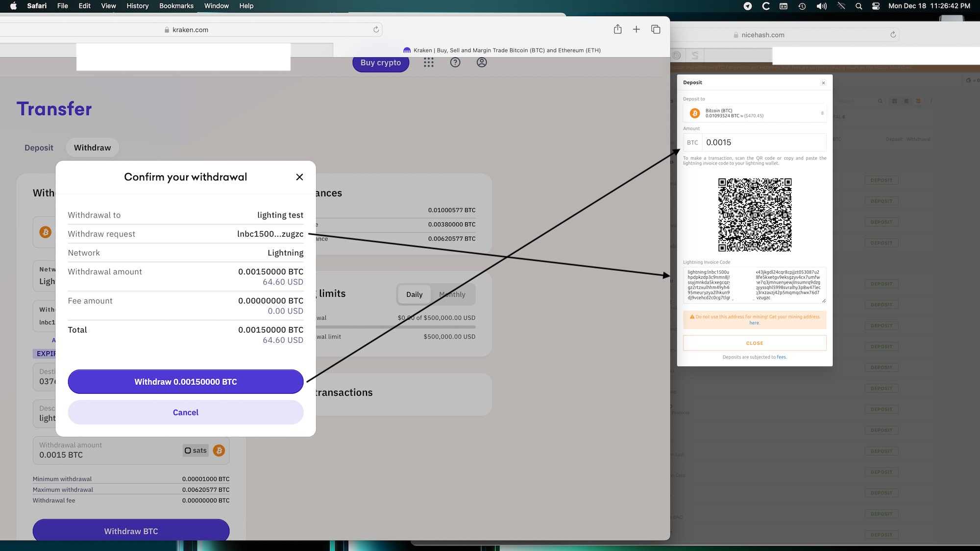Open the deposit fees link

click(781, 357)
